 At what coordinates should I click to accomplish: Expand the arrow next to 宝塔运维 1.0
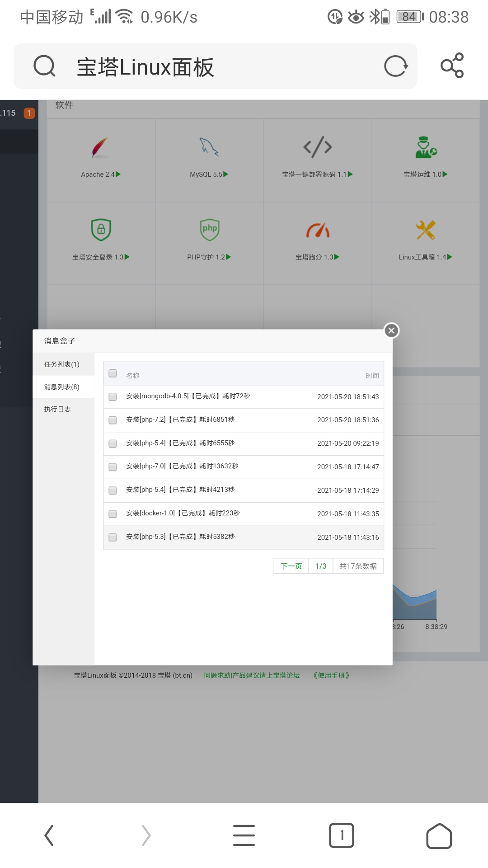pyautogui.click(x=445, y=174)
